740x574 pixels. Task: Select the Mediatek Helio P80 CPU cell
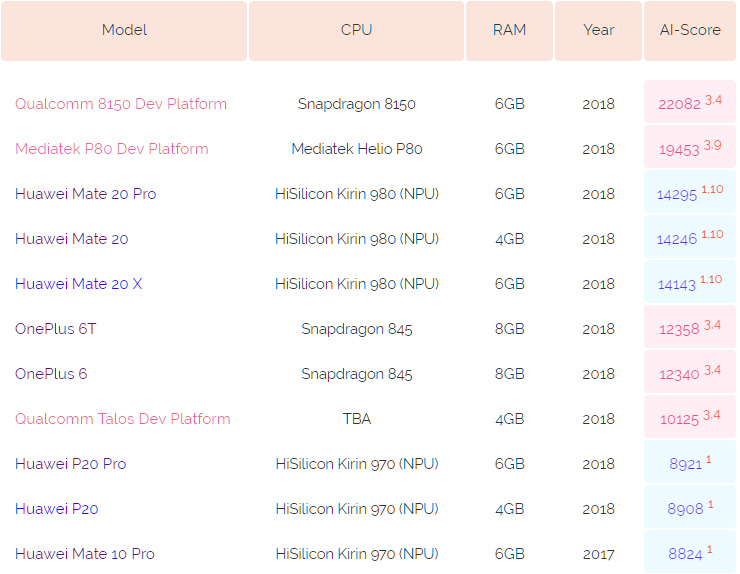point(356,149)
